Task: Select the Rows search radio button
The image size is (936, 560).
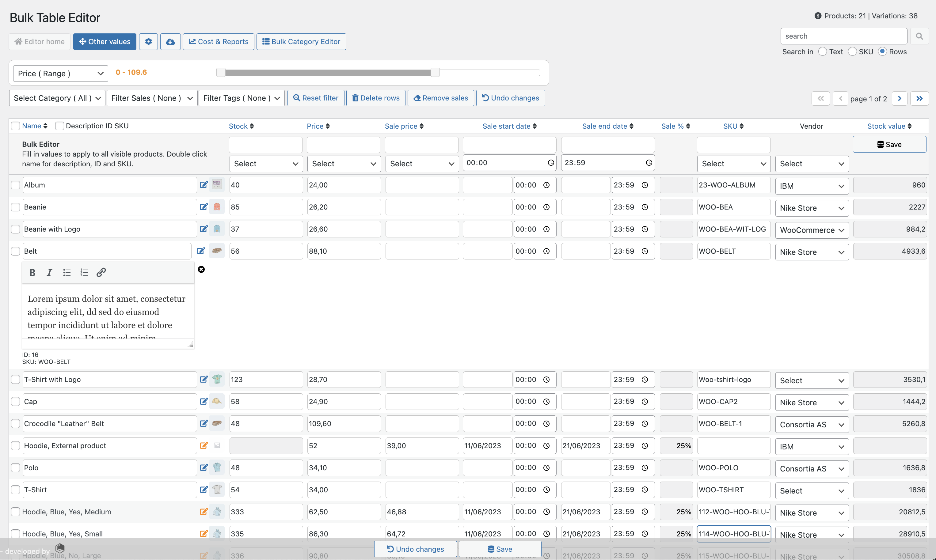Action: point(882,51)
